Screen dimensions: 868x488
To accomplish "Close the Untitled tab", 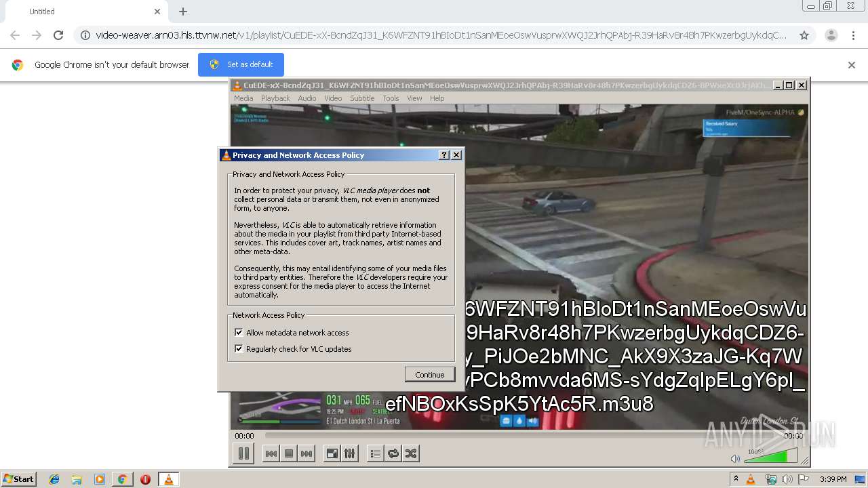I will tap(157, 12).
